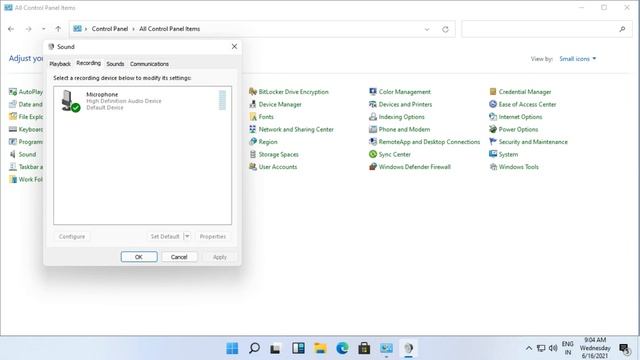Open the Sound speaker icon in Control Panel
640x360 pixels.
coord(13,154)
